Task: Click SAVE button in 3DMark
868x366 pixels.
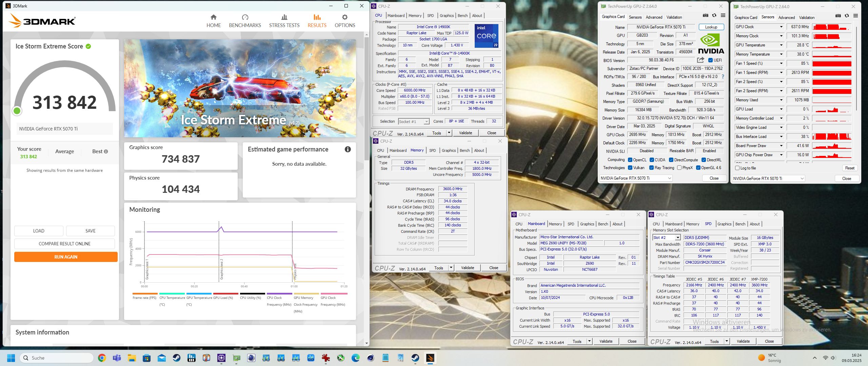Action: click(90, 231)
